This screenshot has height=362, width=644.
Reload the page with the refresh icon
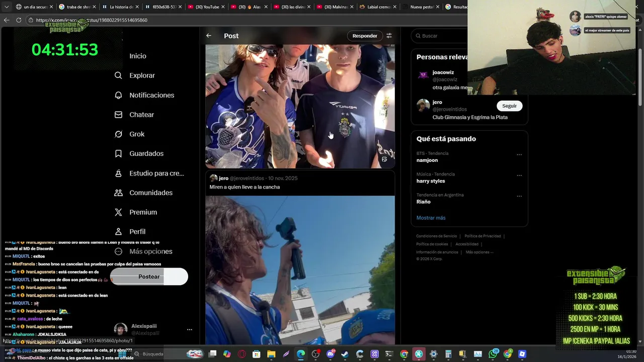[x=19, y=20]
